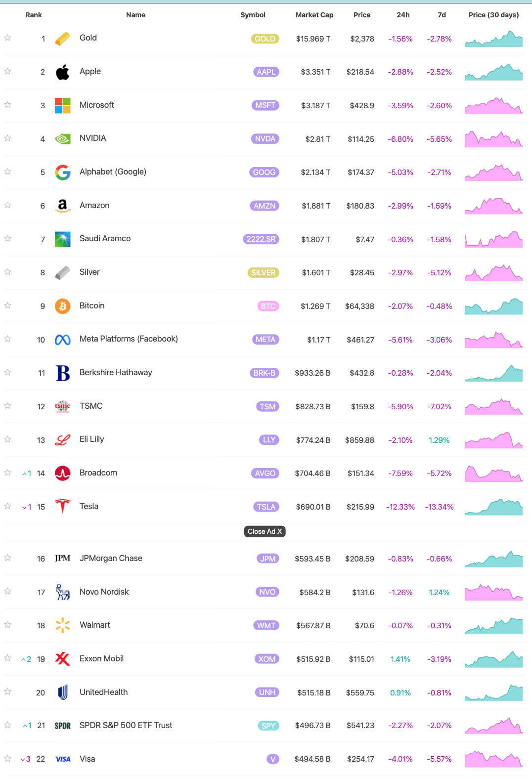Click the Saudi Aramco logo
The width and height of the screenshot is (532, 779).
[62, 239]
